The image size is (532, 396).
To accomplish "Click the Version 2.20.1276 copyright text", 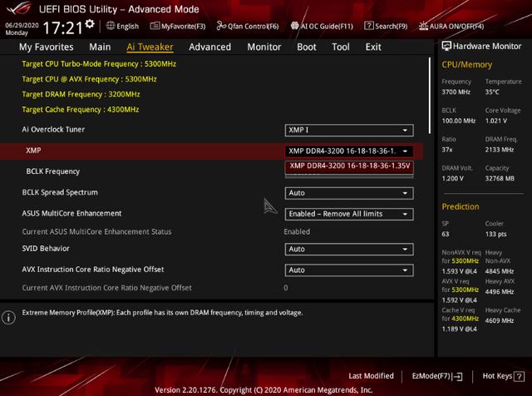I will pyautogui.click(x=264, y=390).
